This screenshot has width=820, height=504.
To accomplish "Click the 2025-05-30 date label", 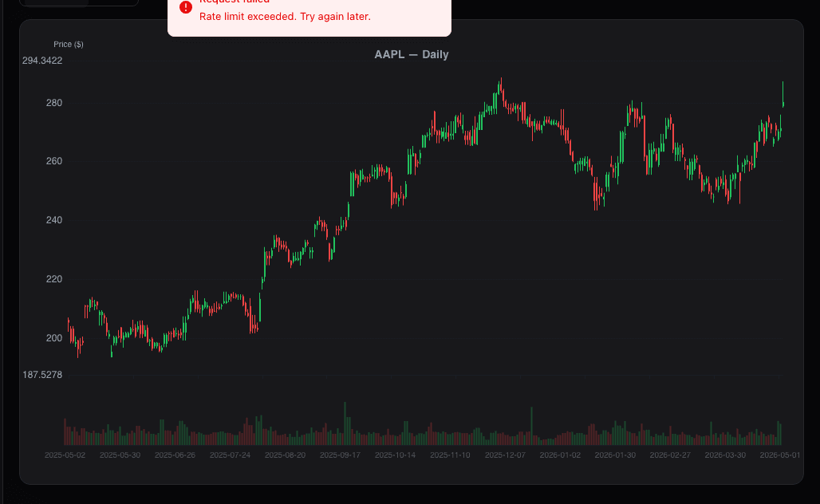I will (x=120, y=455).
